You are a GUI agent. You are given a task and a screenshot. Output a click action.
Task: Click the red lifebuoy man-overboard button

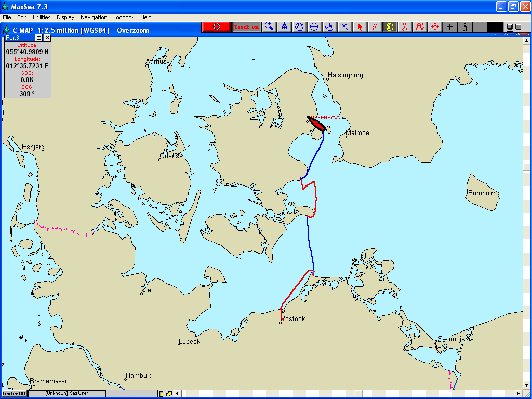pos(217,27)
